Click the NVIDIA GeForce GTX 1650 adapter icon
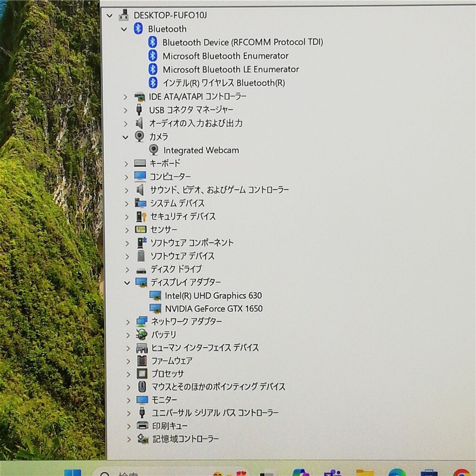The image size is (476, 476). 156,309
